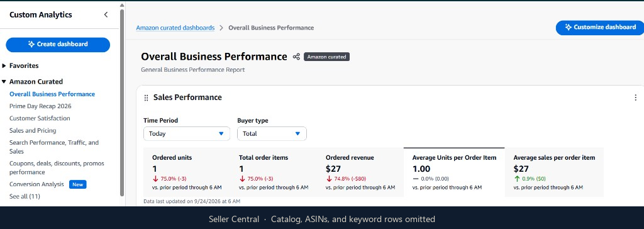
Task: Select Overall Business Performance in sidebar
Action: 52,94
